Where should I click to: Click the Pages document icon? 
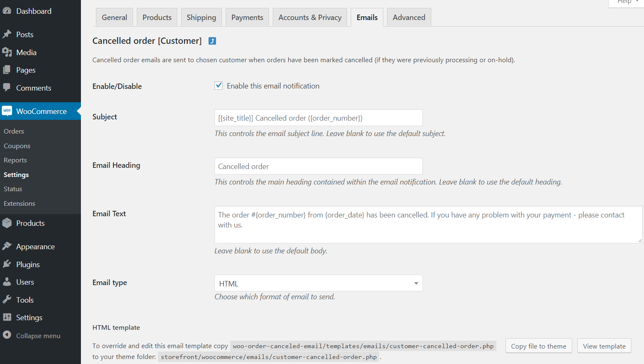click(7, 70)
